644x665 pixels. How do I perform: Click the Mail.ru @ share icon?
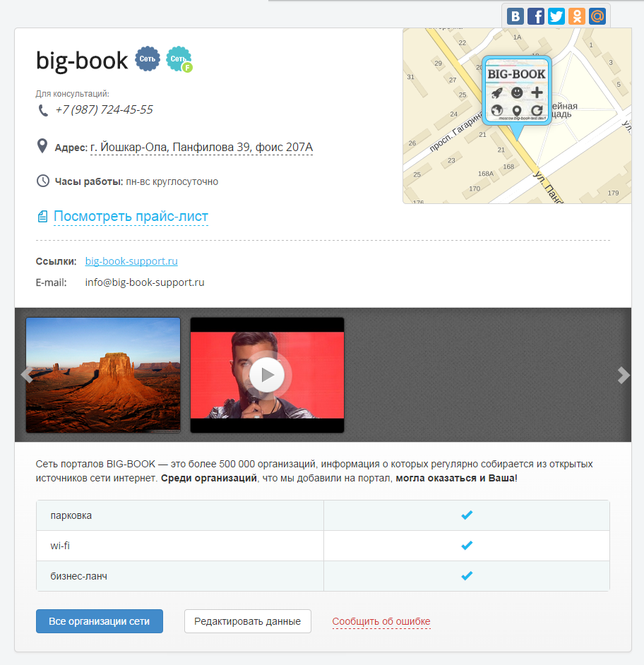(x=597, y=16)
